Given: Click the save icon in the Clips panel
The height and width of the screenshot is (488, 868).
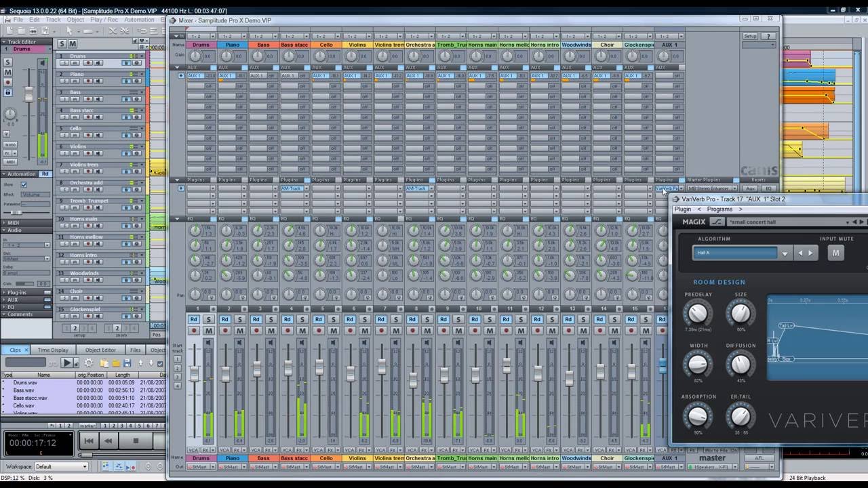Looking at the screenshot, I should tap(127, 363).
